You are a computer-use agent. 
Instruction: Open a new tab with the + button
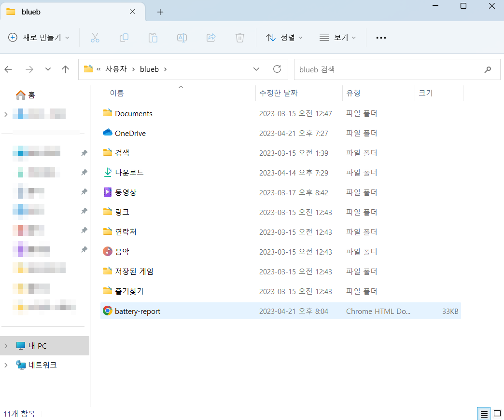pyautogui.click(x=160, y=11)
